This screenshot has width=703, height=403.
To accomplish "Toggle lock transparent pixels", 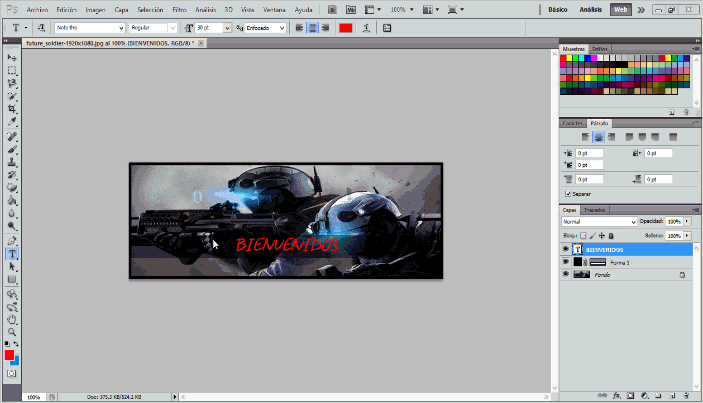I will point(583,235).
